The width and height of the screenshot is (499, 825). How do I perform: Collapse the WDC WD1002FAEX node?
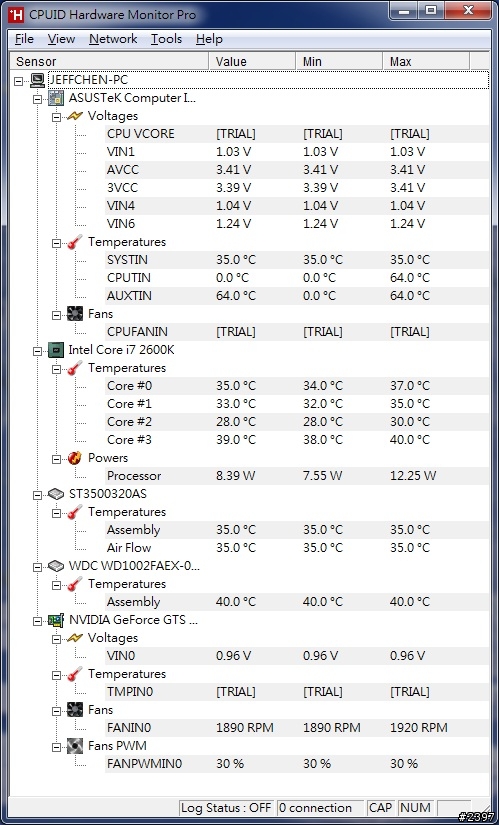pyautogui.click(x=37, y=567)
